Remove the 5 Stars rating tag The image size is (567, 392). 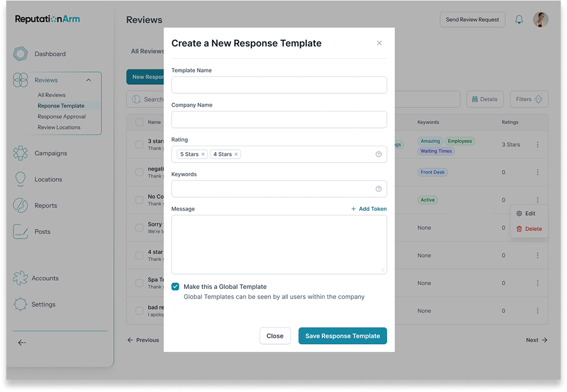click(x=203, y=154)
